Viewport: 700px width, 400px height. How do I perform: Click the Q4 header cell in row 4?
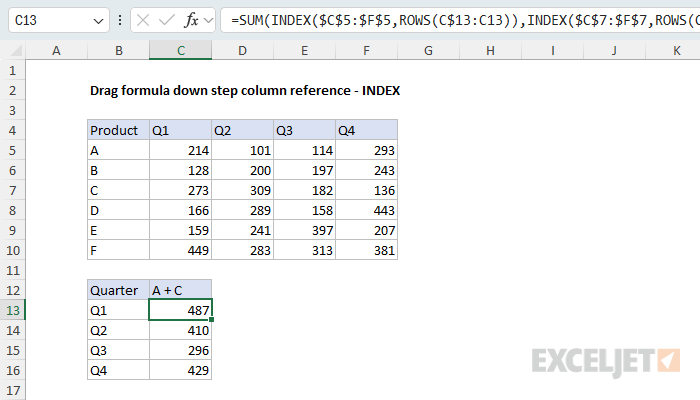367,130
